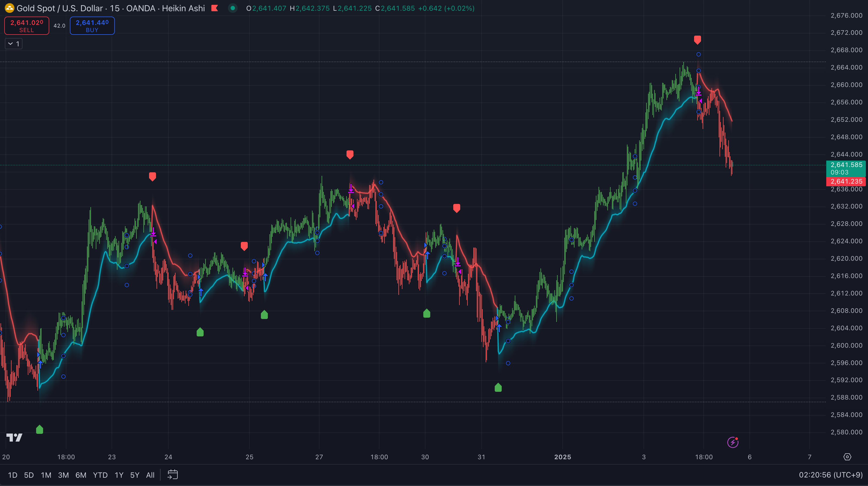The image size is (868, 486).
Task: Click the 2025 date axis label
Action: [x=563, y=457]
